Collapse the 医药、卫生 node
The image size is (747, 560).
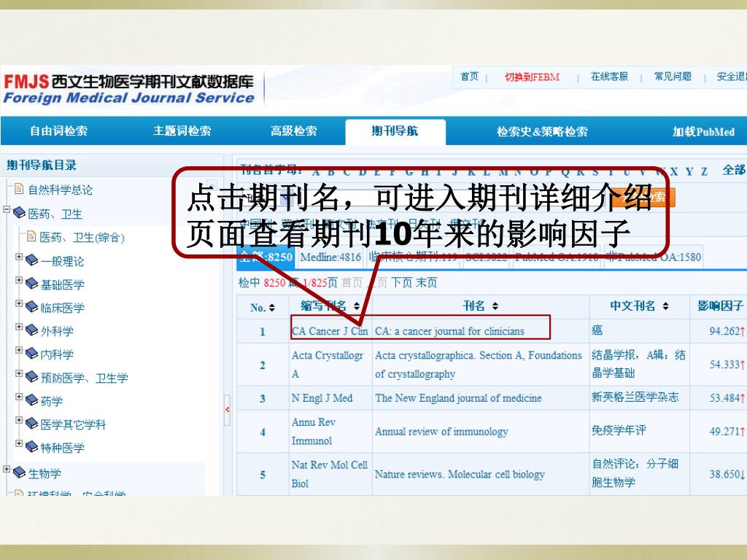coord(7,209)
